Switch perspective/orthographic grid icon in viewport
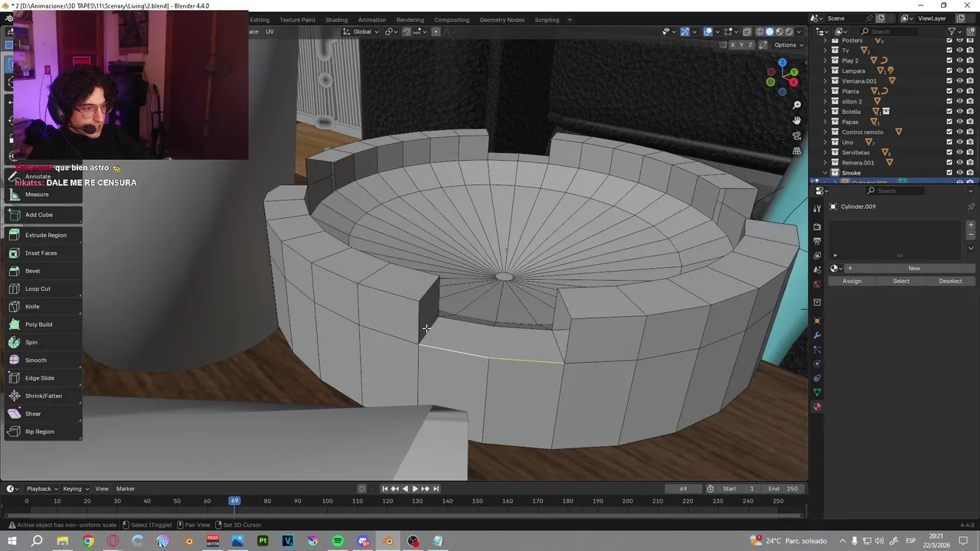 click(797, 151)
